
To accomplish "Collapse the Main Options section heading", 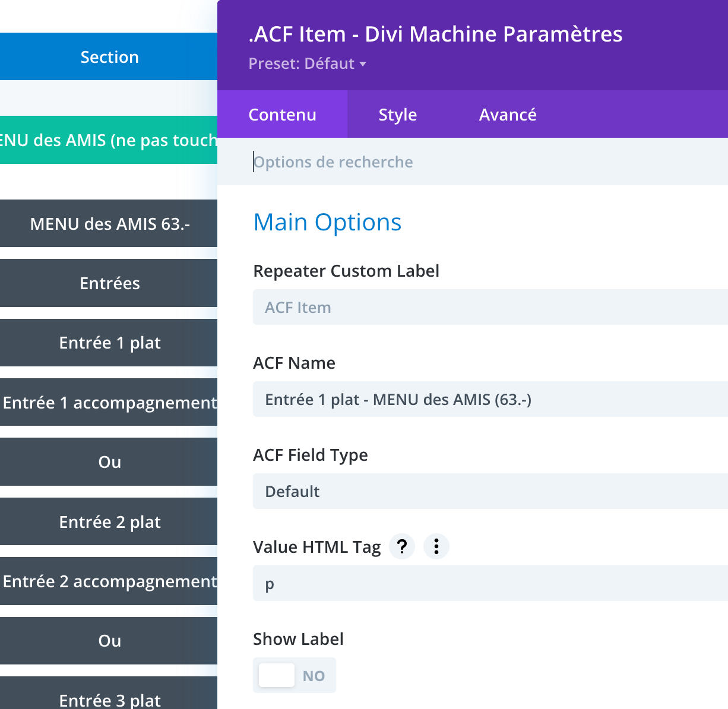I will [327, 222].
